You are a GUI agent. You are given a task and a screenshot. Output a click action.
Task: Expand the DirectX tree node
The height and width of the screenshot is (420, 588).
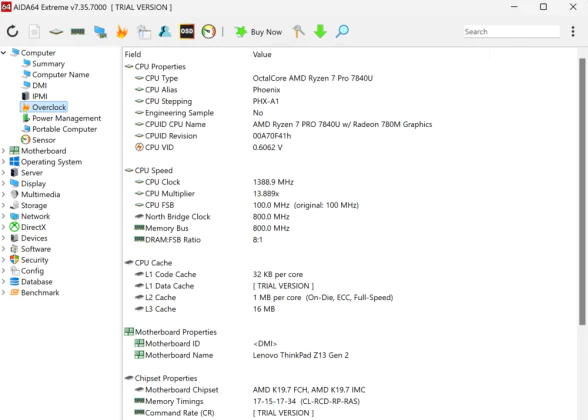coord(4,227)
